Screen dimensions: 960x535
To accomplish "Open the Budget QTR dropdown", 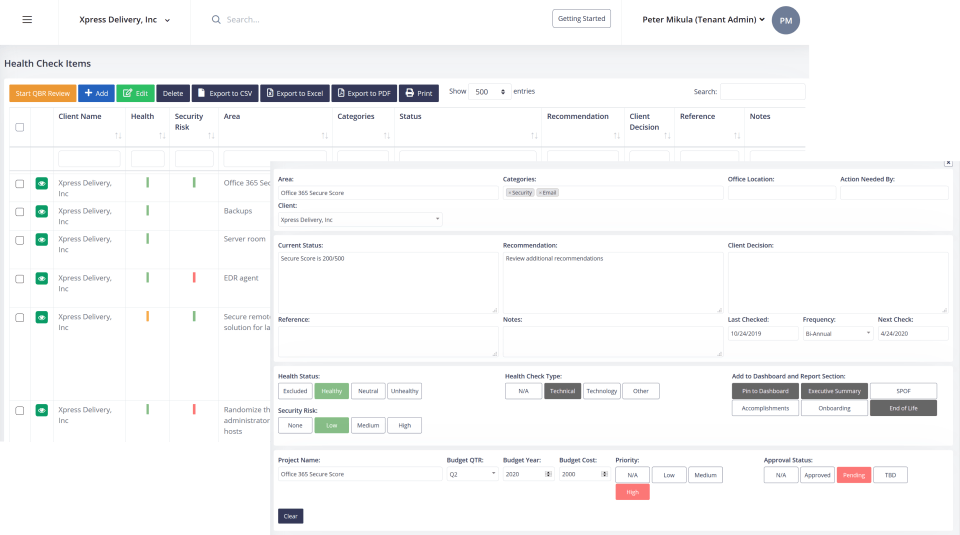I will [472, 474].
